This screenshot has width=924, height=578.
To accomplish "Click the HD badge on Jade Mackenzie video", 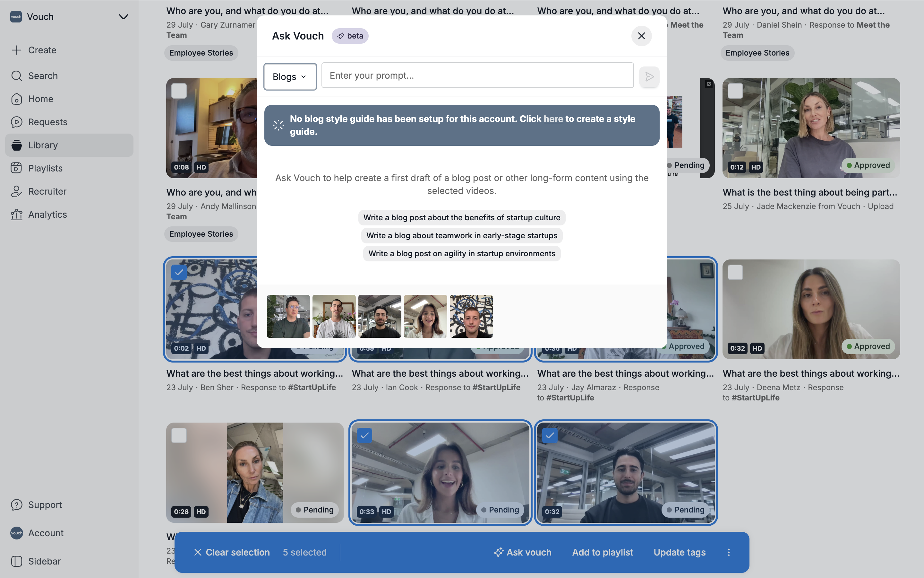I will 756,167.
